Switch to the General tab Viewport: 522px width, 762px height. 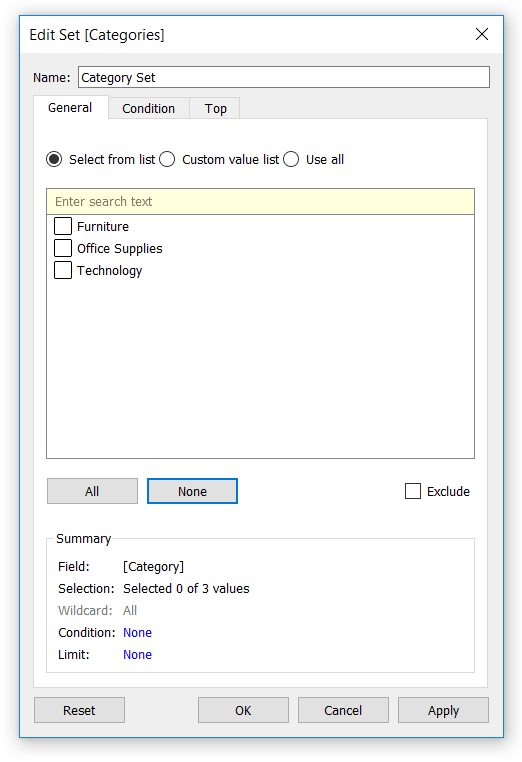click(x=70, y=107)
